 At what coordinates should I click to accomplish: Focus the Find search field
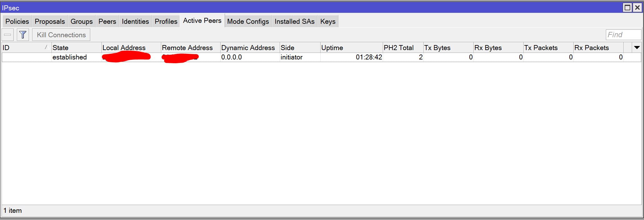[x=623, y=35]
